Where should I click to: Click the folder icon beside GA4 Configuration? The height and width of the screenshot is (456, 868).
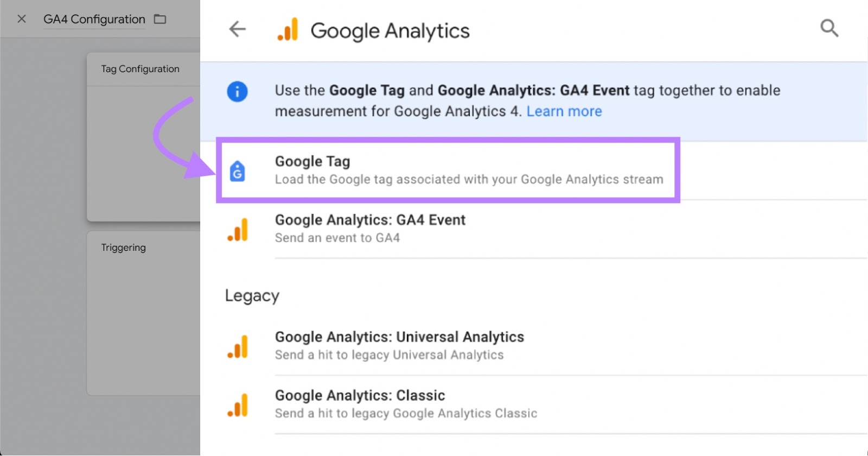pyautogui.click(x=160, y=18)
